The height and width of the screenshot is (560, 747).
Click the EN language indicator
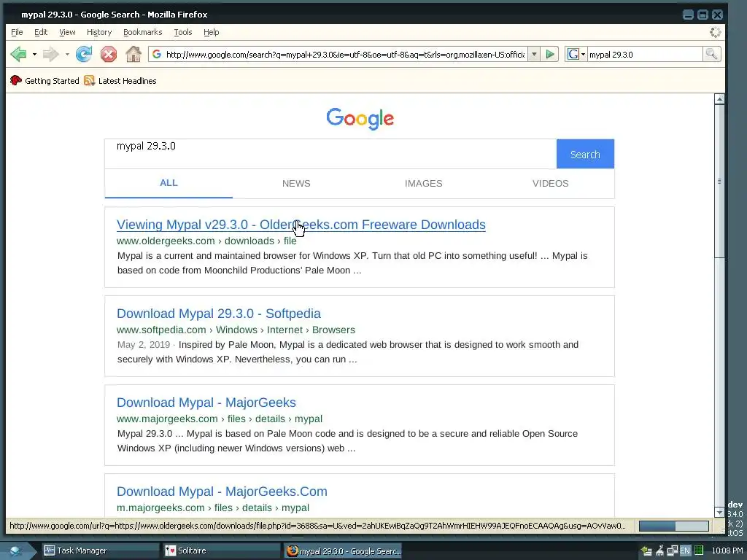[x=685, y=551]
